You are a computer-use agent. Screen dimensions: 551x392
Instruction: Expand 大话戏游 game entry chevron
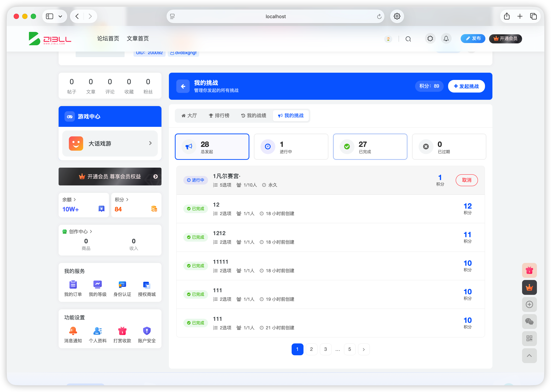(150, 143)
